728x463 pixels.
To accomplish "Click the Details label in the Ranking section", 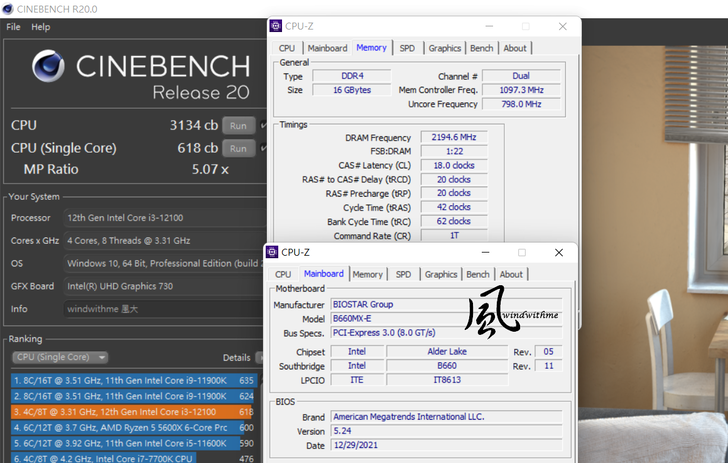I will (236, 357).
